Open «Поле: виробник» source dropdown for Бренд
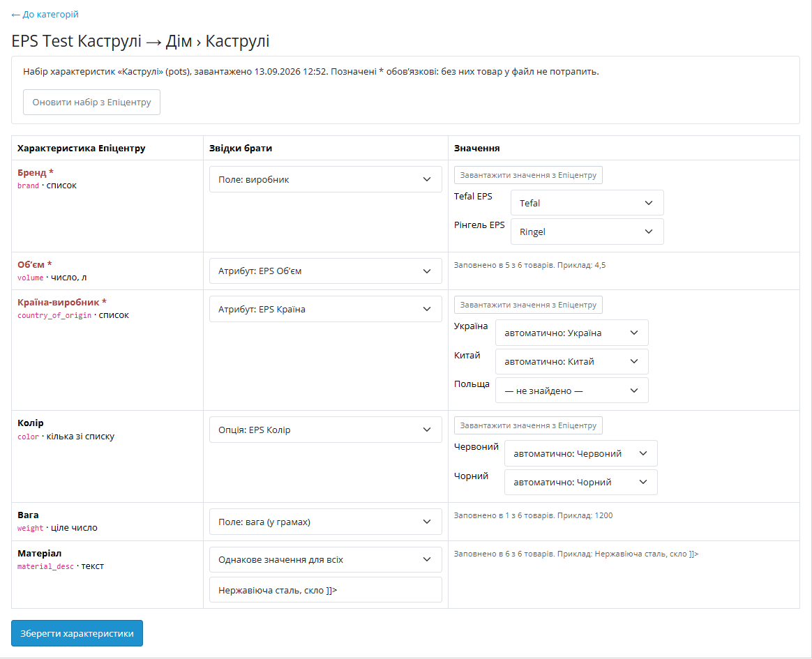 point(325,179)
